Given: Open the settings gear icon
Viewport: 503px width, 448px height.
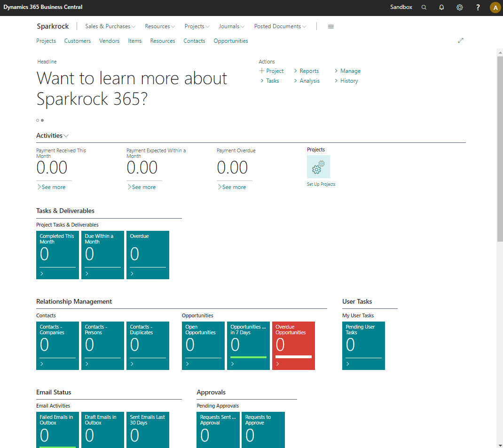Looking at the screenshot, I should [460, 8].
